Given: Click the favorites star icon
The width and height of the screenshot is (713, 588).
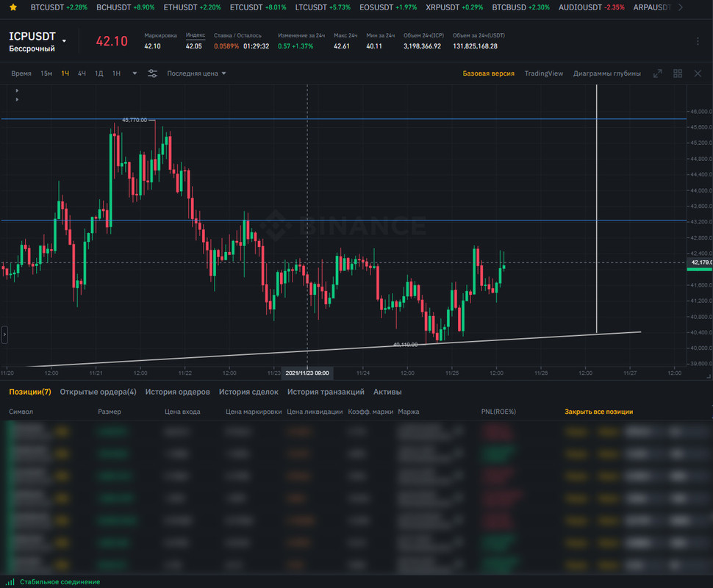Looking at the screenshot, I should [x=13, y=7].
